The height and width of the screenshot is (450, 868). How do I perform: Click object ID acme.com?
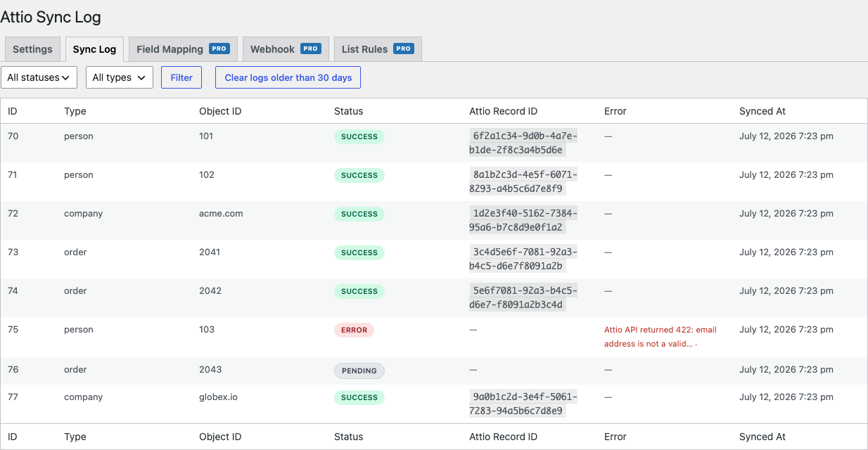(x=221, y=213)
